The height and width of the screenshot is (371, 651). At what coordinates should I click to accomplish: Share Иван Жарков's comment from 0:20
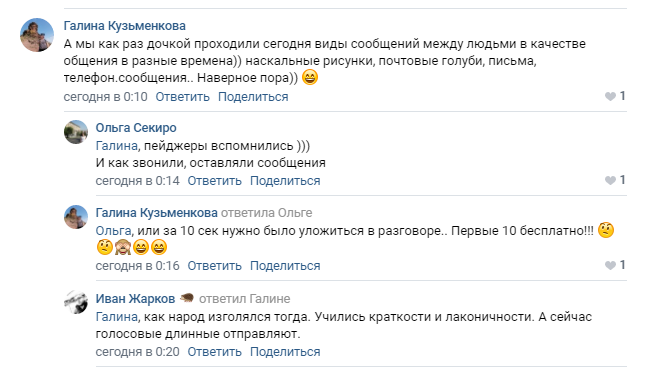coord(285,352)
